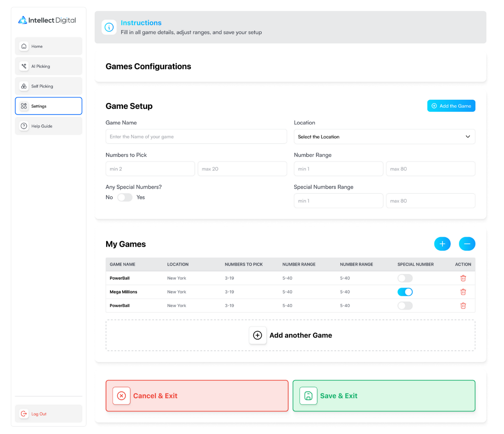
Task: Click the Intellect Digital logo
Action: 47,20
